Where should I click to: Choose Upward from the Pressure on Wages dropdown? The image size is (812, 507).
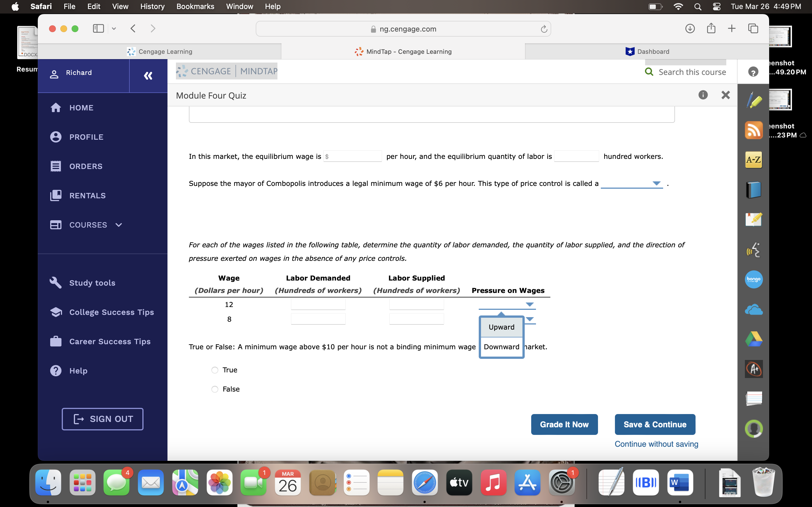501,327
